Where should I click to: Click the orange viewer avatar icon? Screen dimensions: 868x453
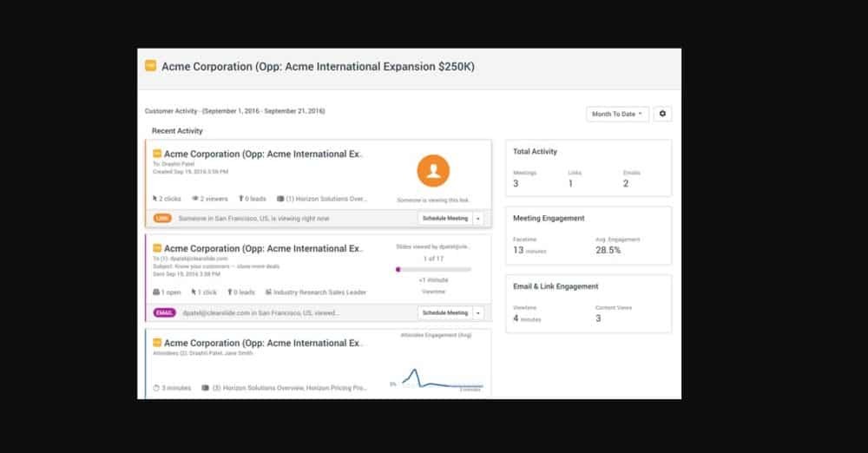[x=433, y=171]
